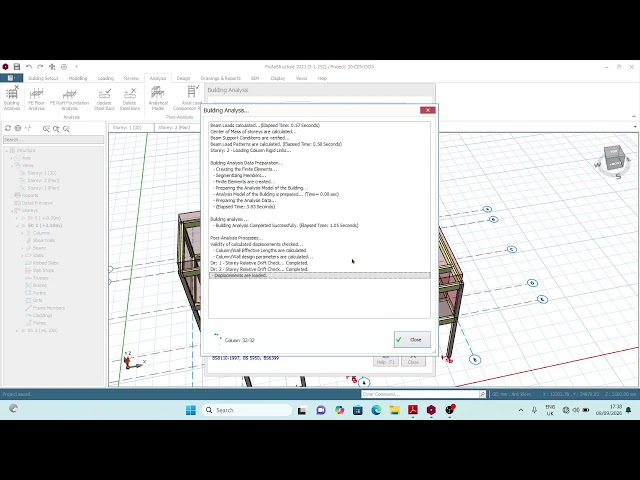640x480 pixels.
Task: Switch to the Building Setout ribbon tab
Action: coord(43,78)
